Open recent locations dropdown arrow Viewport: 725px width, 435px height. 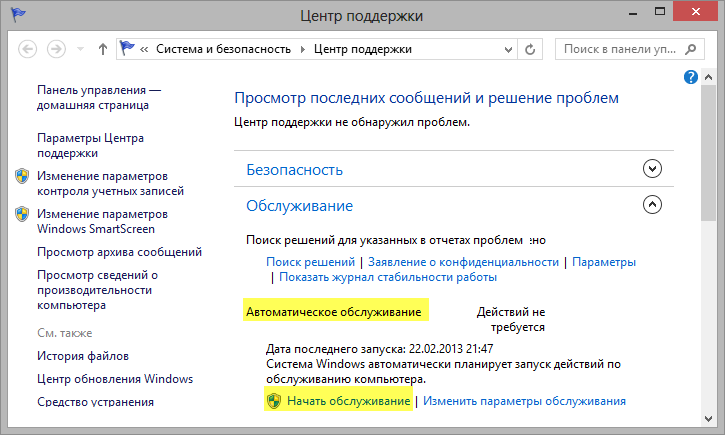[x=80, y=49]
